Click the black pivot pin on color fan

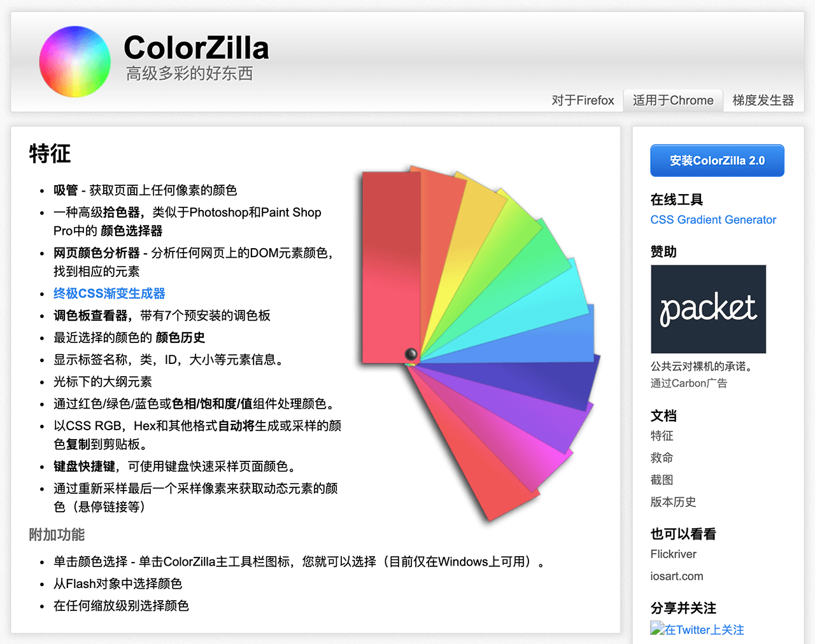click(411, 354)
